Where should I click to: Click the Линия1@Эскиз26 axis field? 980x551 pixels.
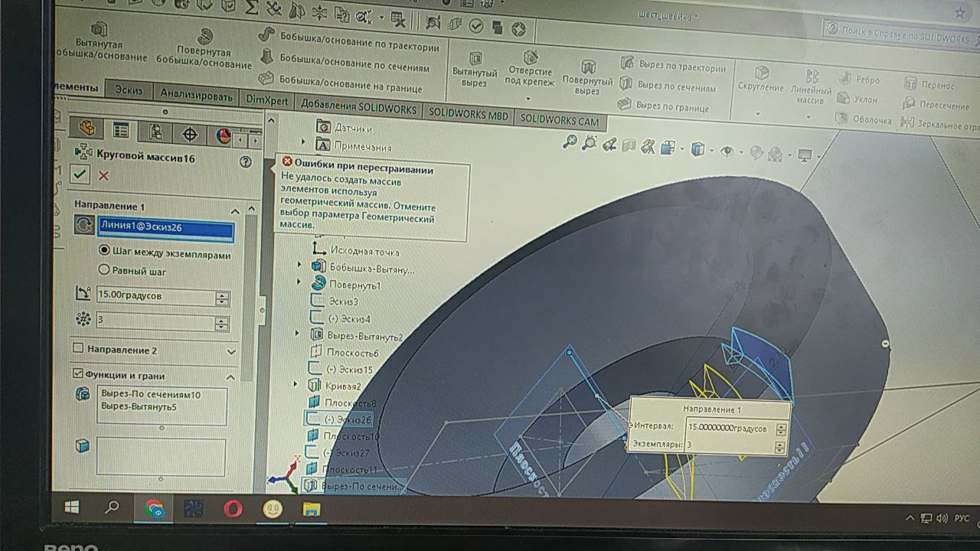coord(165,228)
